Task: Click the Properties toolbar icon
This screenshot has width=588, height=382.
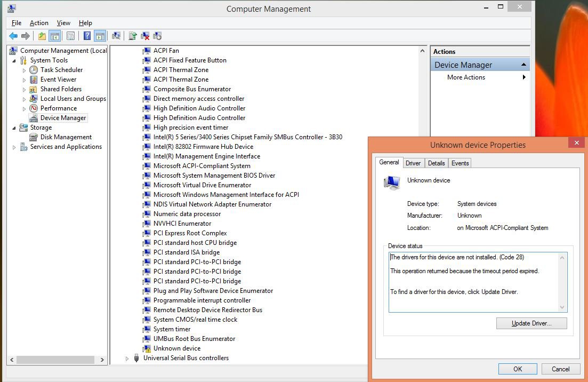Action: pyautogui.click(x=70, y=36)
